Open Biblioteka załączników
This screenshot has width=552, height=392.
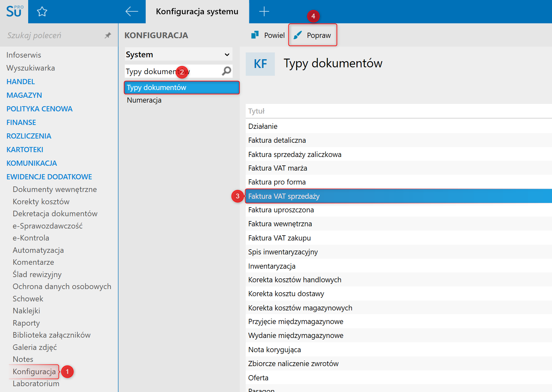point(52,335)
